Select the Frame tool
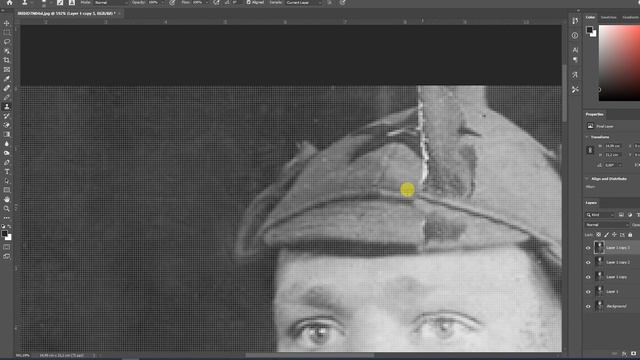This screenshot has width=640, height=360. [x=7, y=70]
